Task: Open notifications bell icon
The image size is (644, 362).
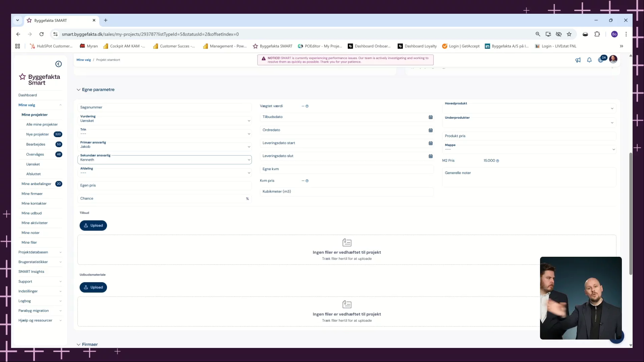Action: pos(589,60)
